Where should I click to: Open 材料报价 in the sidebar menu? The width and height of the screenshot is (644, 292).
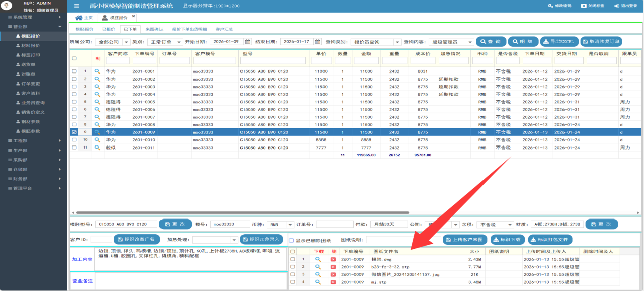(x=31, y=46)
